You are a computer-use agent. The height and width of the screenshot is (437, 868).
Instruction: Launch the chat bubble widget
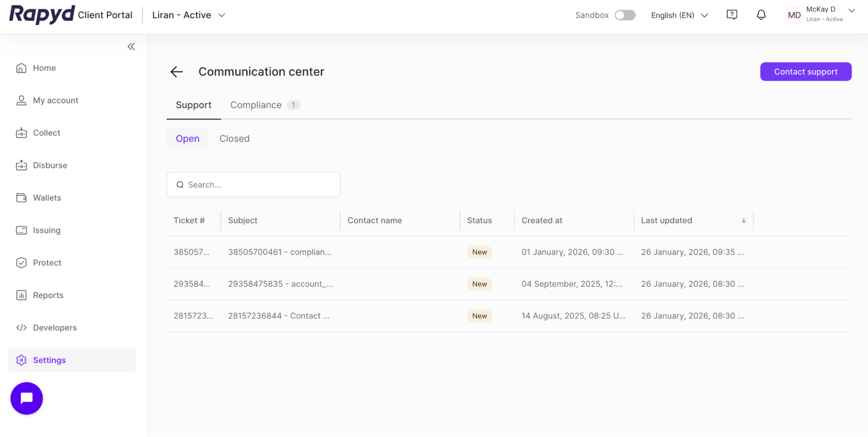(26, 398)
